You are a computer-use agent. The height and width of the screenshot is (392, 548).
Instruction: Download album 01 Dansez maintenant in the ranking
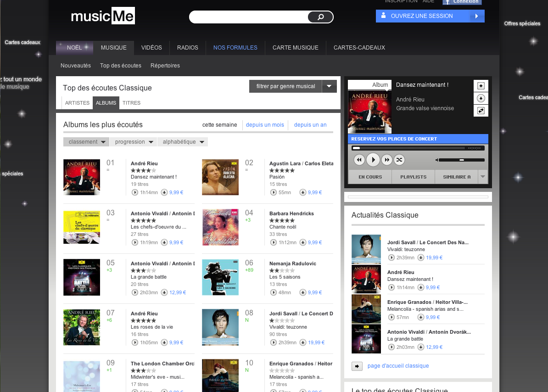pyautogui.click(x=164, y=192)
